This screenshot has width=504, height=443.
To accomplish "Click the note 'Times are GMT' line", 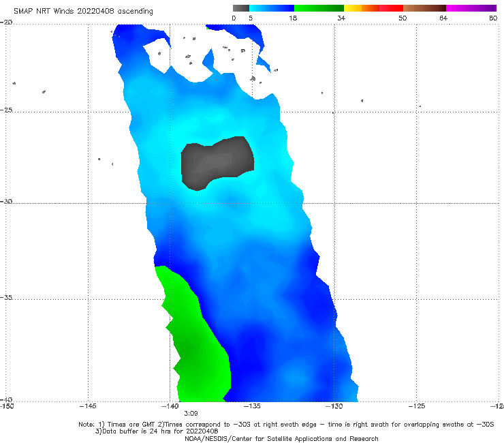I will [286, 425].
